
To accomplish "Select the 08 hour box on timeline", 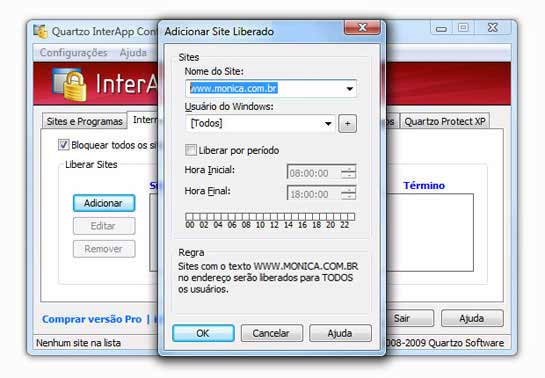I will pyautogui.click(x=245, y=217).
